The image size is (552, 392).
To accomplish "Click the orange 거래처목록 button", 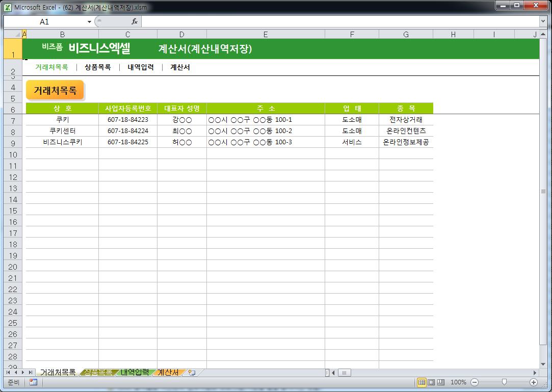I will pos(55,91).
